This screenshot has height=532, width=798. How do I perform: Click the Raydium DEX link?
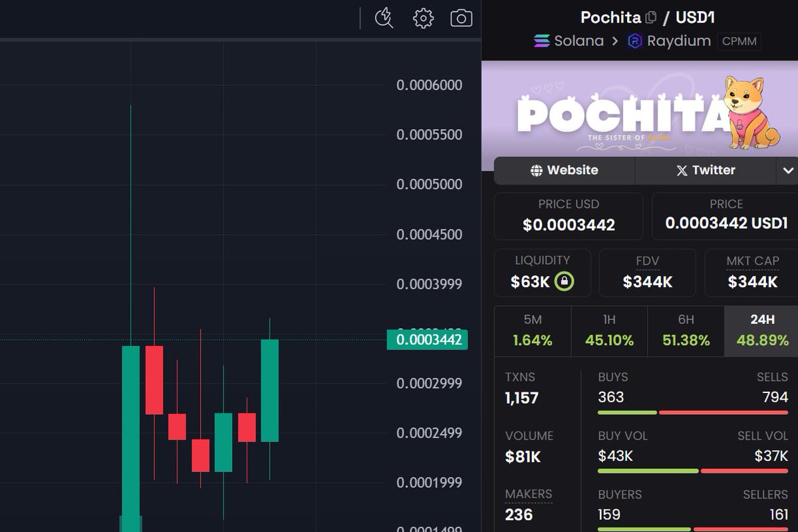669,41
